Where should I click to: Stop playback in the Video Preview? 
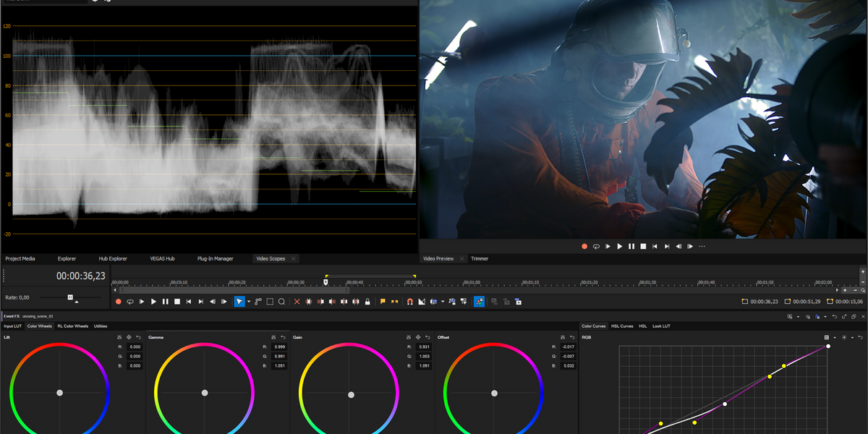643,247
